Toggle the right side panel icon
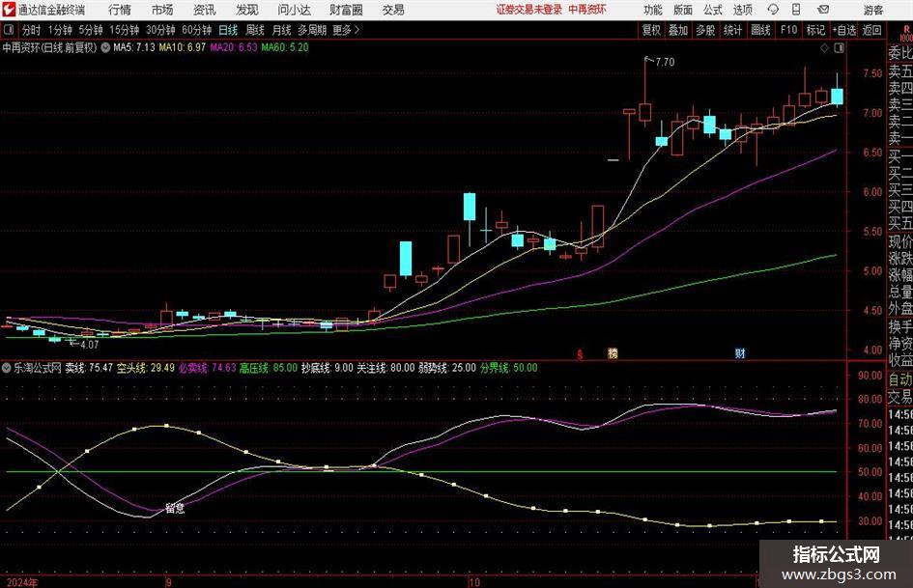Image resolution: width=913 pixels, height=588 pixels. (x=839, y=48)
